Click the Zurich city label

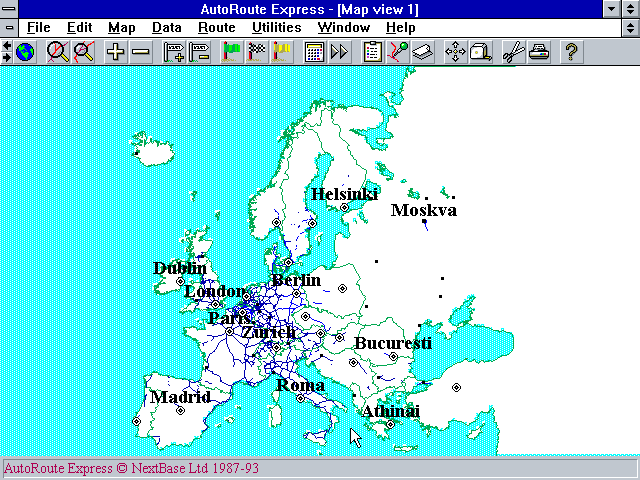click(269, 332)
